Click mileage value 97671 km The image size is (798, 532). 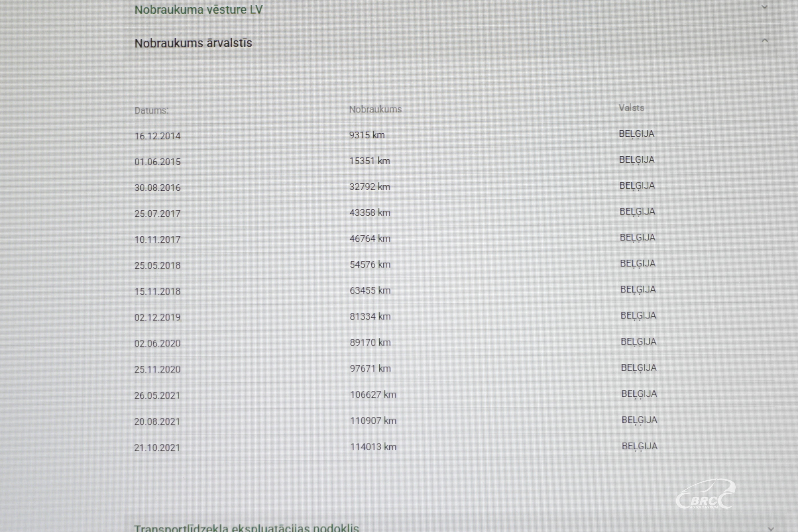pyautogui.click(x=370, y=368)
